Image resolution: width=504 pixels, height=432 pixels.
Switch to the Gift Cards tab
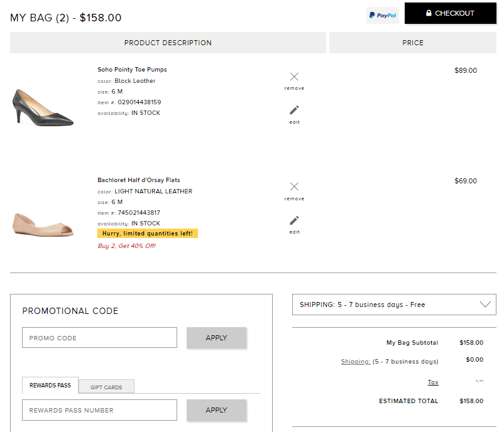106,387
